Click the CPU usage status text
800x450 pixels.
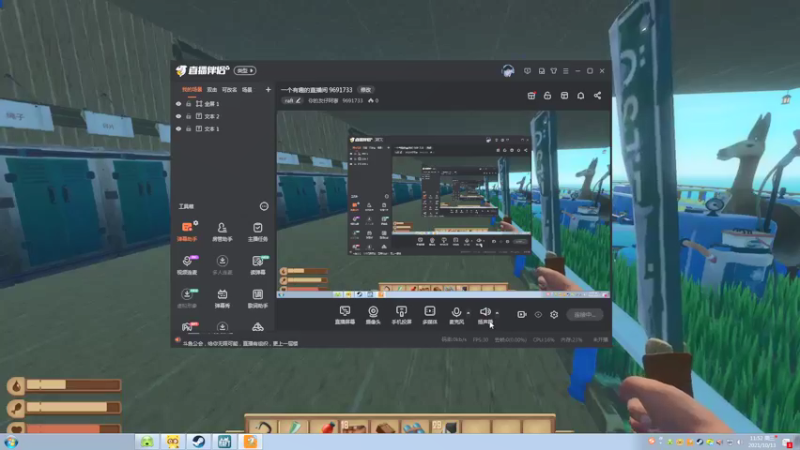coord(543,339)
